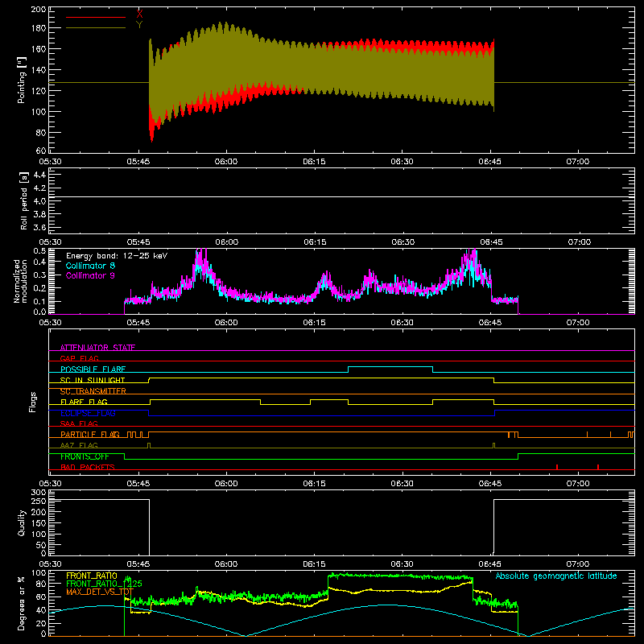Click the POSSIBLE_FLARE label
This screenshot has height=644, width=644.
(93, 369)
